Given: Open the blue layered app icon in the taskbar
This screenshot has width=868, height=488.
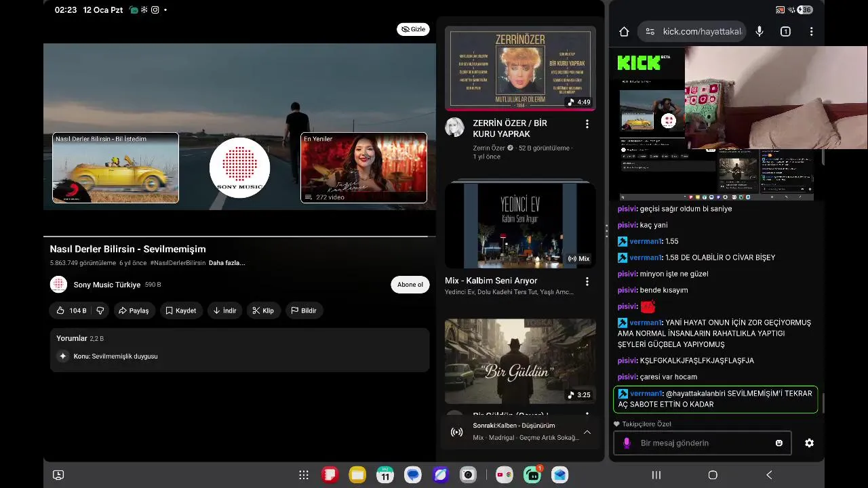Looking at the screenshot, I should pos(559,475).
